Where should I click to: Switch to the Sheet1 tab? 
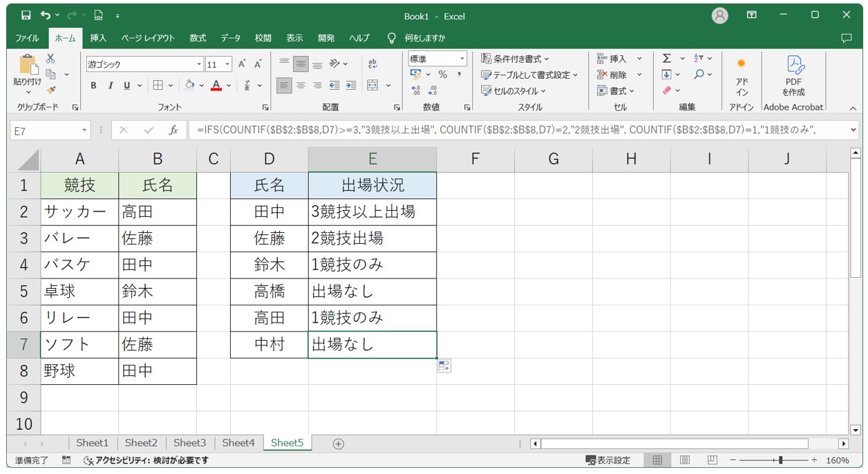tap(93, 443)
